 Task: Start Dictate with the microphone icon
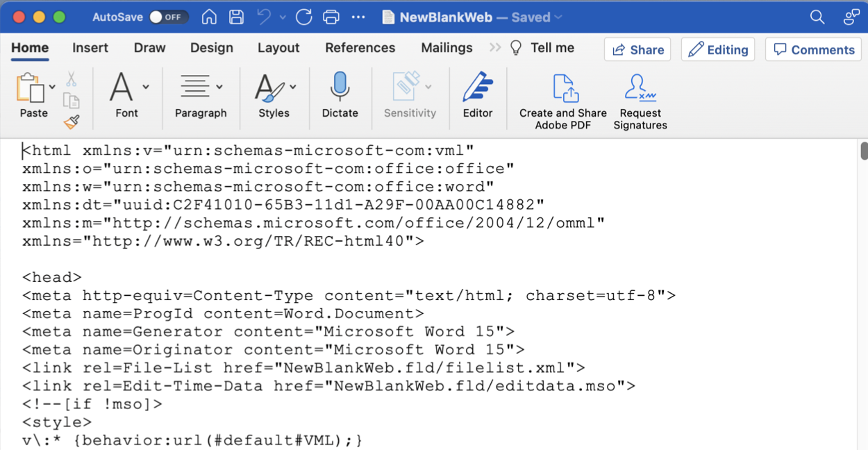340,95
